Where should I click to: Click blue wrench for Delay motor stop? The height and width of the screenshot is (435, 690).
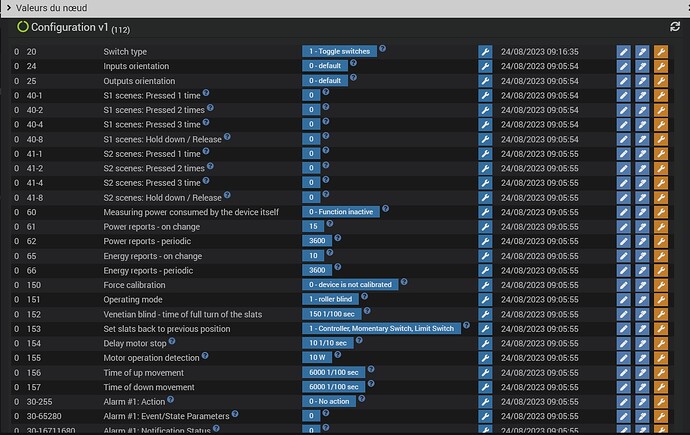pos(485,343)
